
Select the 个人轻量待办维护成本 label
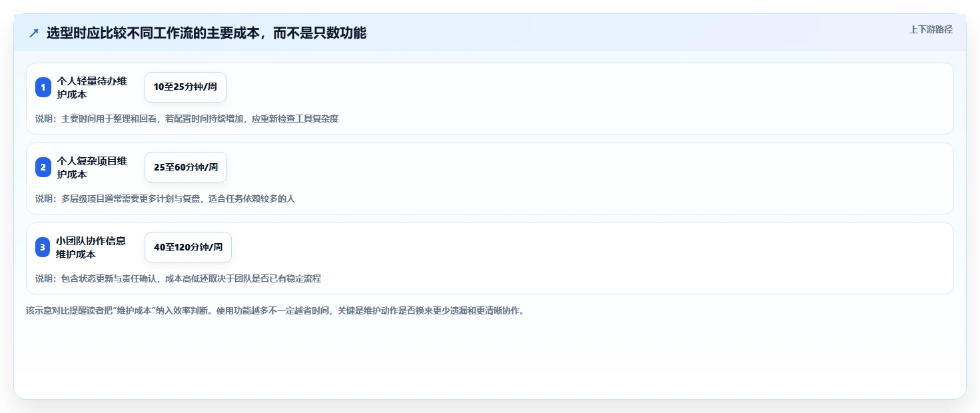(x=92, y=87)
